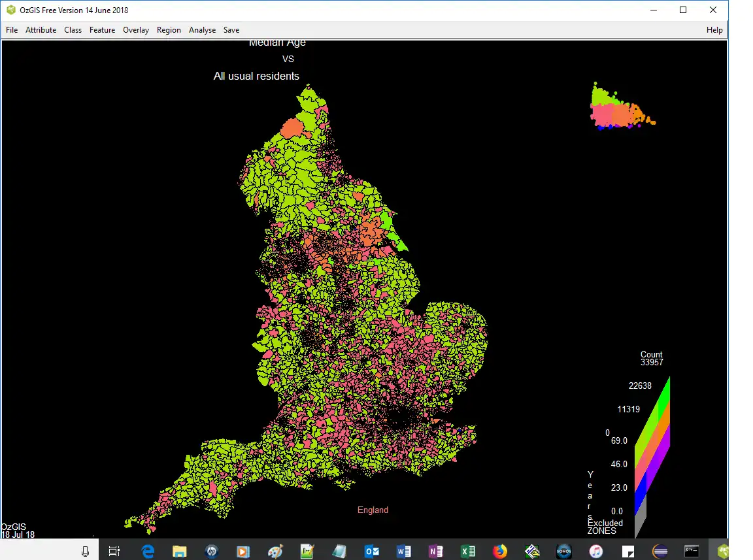Viewport: 753px width, 560px height.
Task: Open Microsoft Edge from the taskbar
Action: [148, 551]
